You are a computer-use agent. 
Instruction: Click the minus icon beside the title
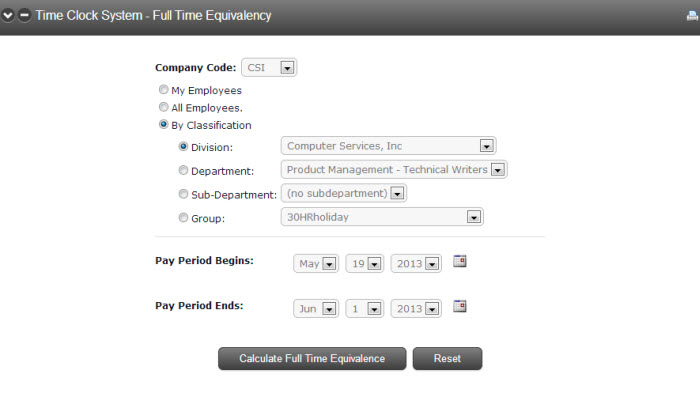pos(25,16)
